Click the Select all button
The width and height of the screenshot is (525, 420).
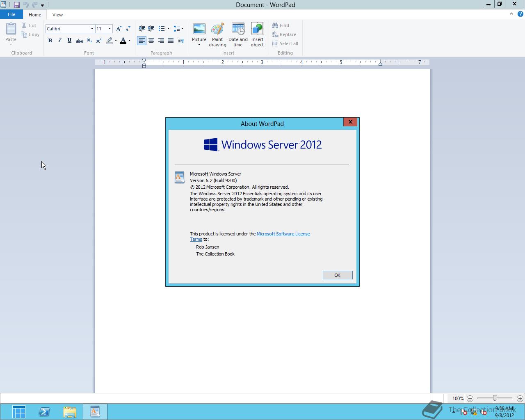(x=285, y=43)
